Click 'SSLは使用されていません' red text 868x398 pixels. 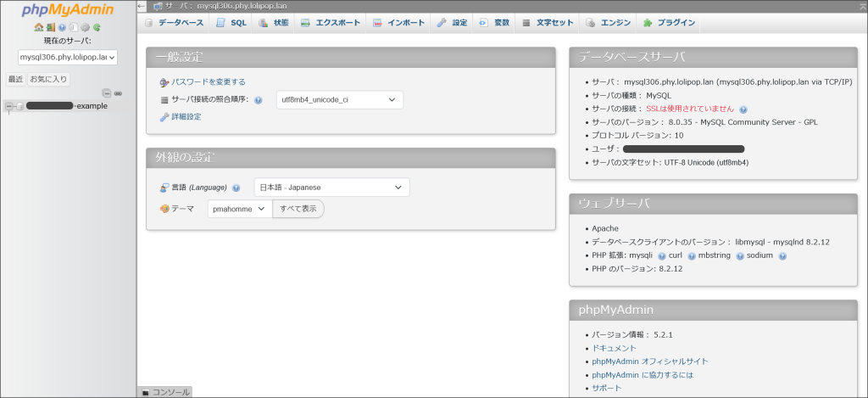pos(690,109)
